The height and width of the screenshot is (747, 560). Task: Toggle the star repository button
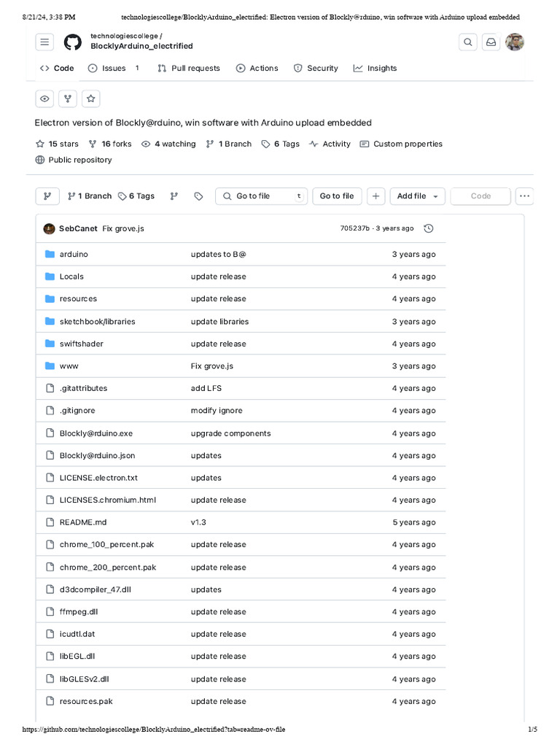click(x=90, y=98)
